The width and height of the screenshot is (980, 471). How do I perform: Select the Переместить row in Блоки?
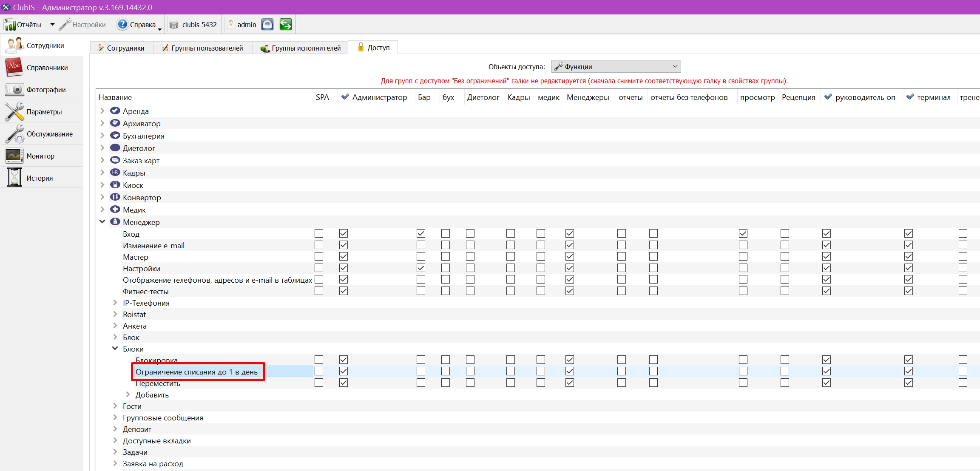pos(158,383)
